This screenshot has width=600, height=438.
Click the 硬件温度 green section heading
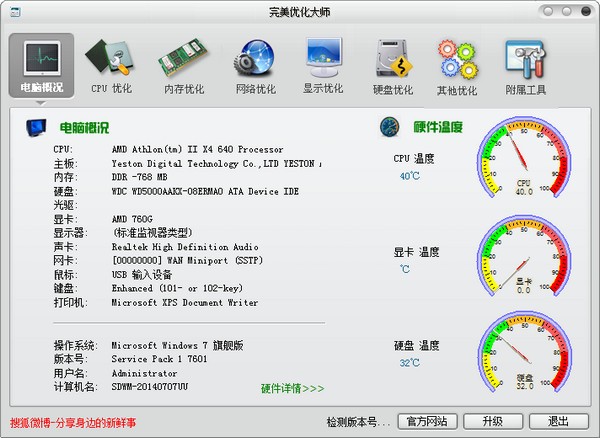[438, 127]
